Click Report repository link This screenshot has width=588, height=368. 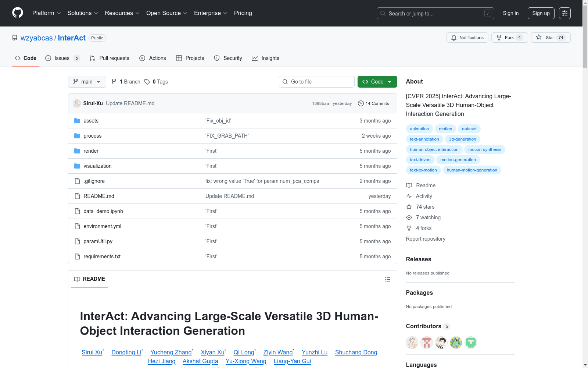426,239
